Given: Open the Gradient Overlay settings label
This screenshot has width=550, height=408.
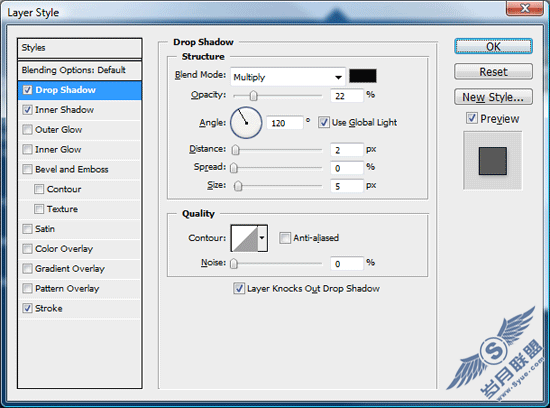Looking at the screenshot, I should [x=70, y=269].
